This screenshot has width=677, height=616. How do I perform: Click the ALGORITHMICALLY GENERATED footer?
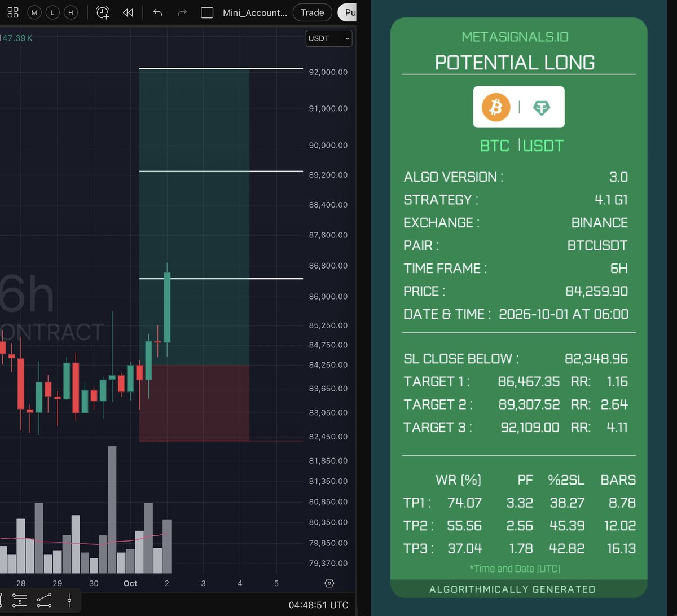click(512, 589)
